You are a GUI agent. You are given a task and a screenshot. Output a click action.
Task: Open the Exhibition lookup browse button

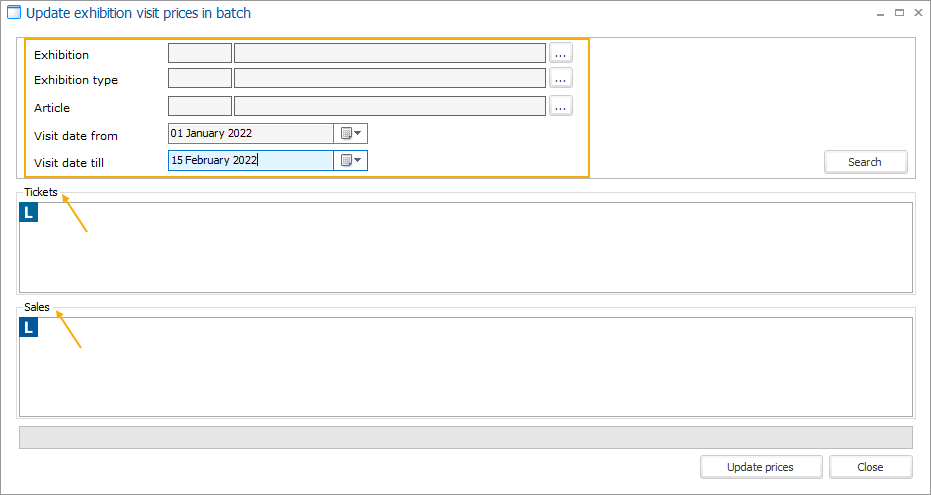[560, 53]
